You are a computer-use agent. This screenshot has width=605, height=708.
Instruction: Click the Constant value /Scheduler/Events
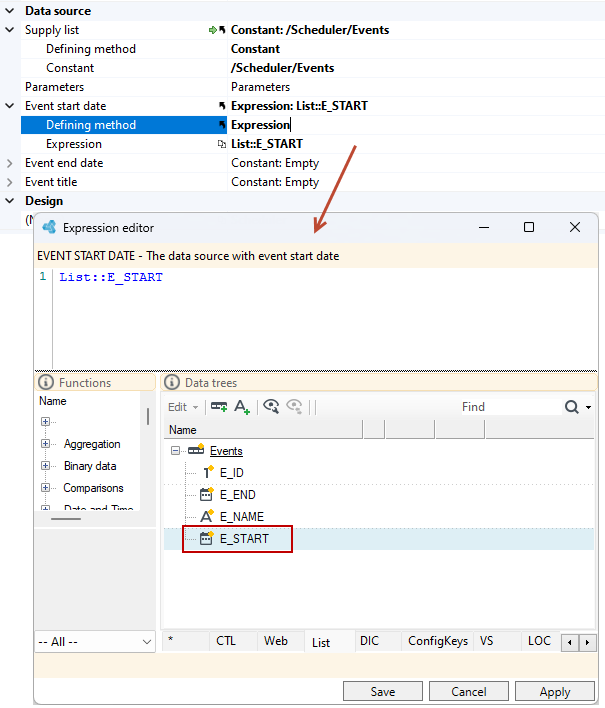coord(283,68)
